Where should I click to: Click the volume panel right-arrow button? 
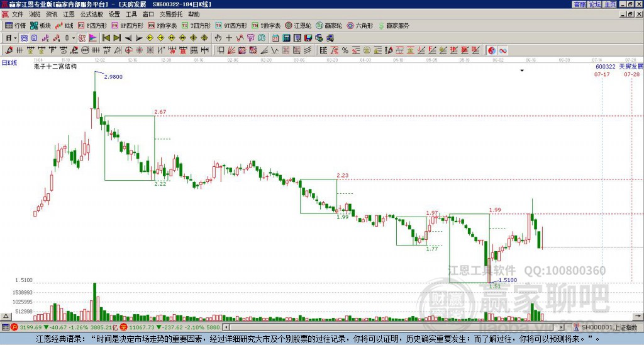click(638, 316)
